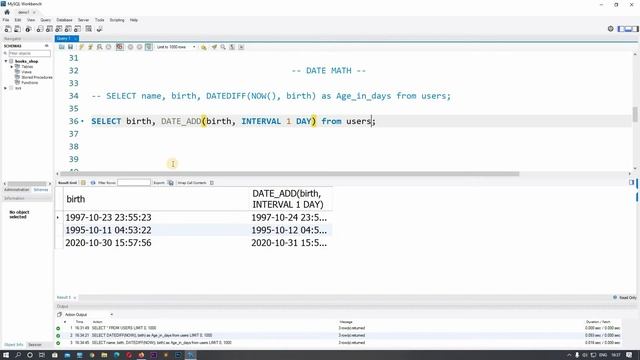Close the demo1 connection tab
Image resolution: width=640 pixels, height=360 pixels.
[34, 12]
